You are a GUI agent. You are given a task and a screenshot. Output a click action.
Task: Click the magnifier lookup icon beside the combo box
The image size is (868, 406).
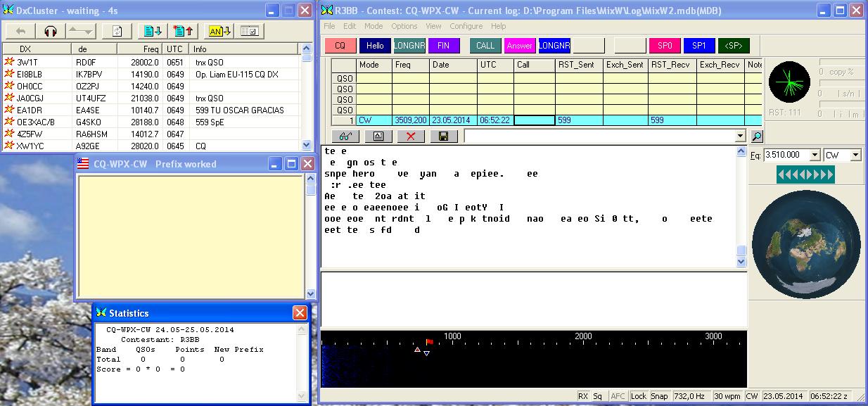(x=756, y=136)
